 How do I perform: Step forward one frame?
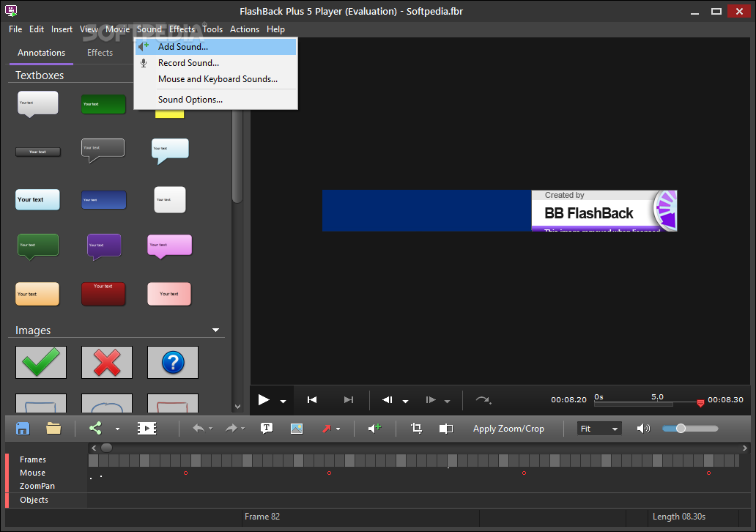pyautogui.click(x=431, y=400)
